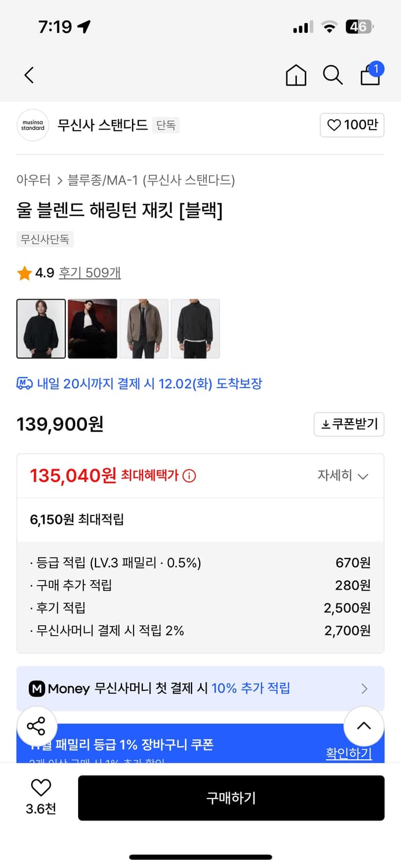Open the search icon
The height and width of the screenshot is (868, 401).
coord(332,75)
